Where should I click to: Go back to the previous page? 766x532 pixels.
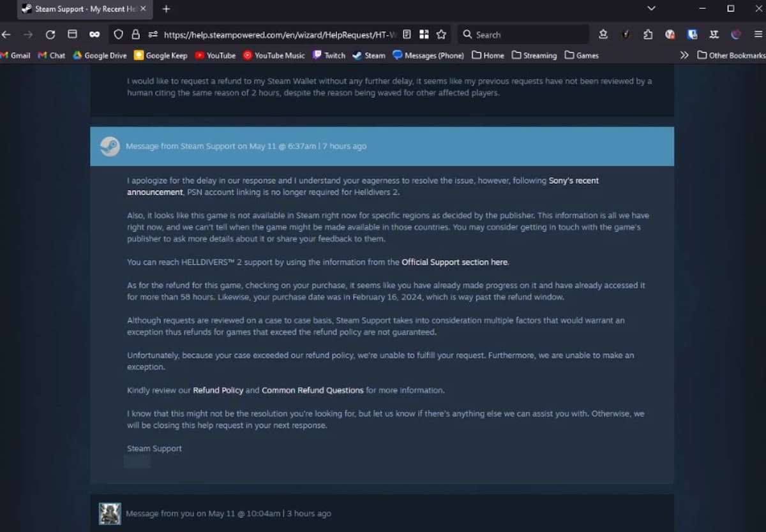[6, 34]
